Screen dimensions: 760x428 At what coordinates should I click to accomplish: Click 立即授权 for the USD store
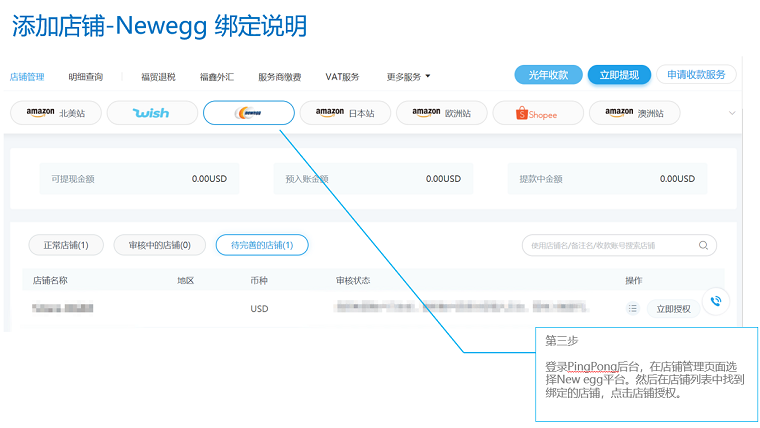[x=673, y=309]
